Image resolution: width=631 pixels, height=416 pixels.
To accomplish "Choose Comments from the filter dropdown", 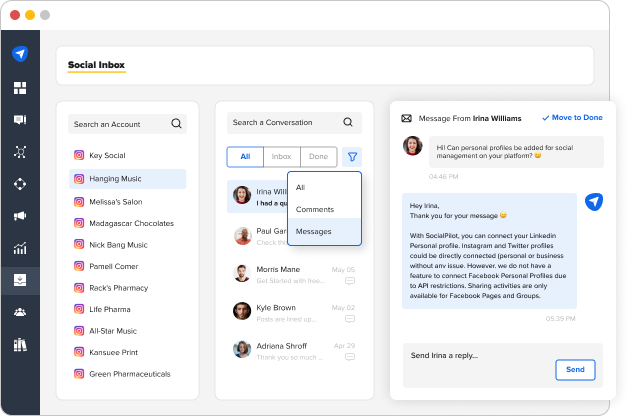I will 314,209.
